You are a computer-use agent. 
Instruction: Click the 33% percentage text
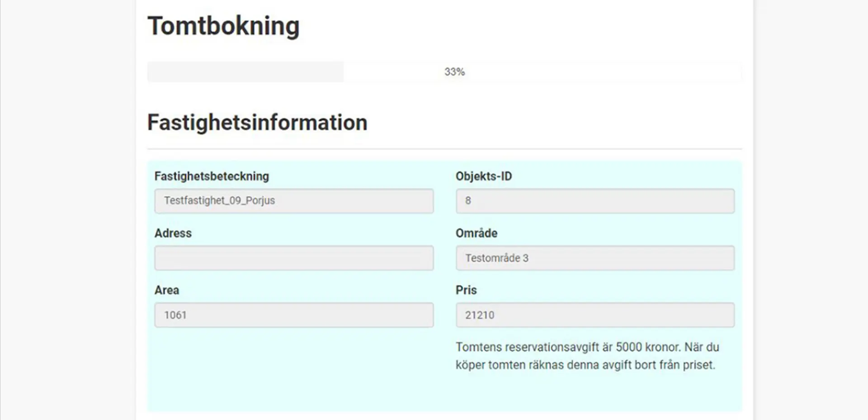(454, 71)
